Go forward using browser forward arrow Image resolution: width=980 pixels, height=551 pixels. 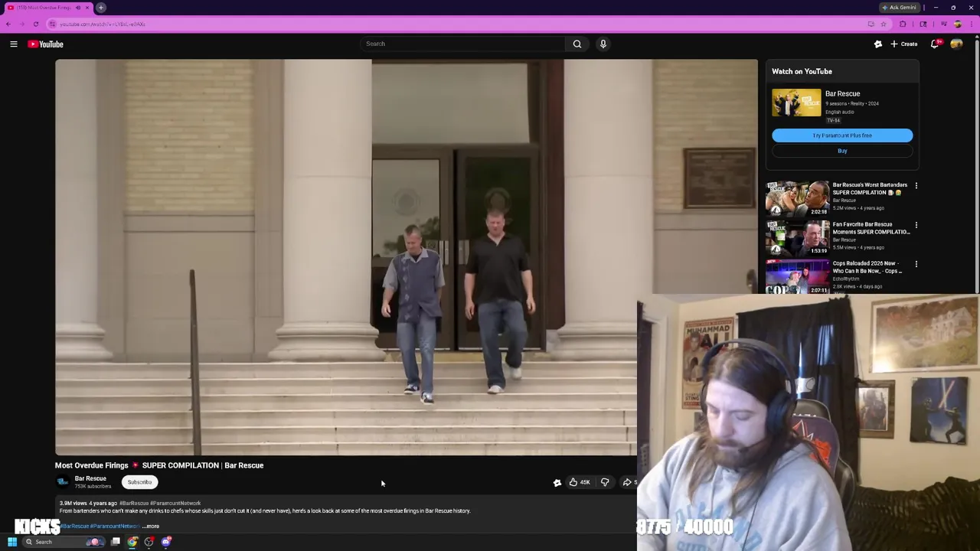[21, 24]
